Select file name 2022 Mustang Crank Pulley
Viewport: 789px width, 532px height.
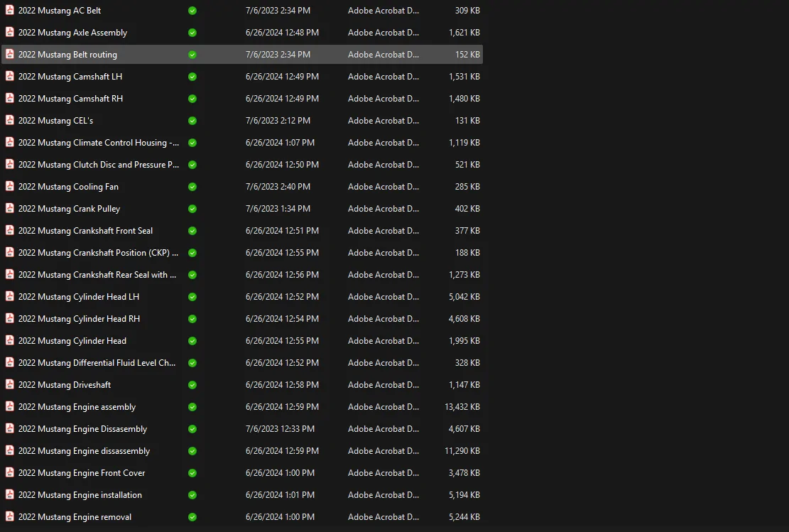coord(69,209)
